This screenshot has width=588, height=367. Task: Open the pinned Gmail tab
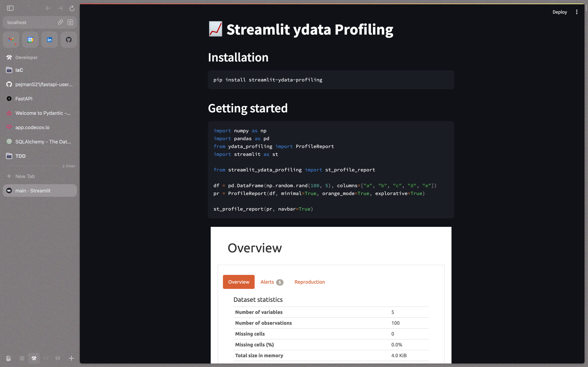(x=11, y=39)
